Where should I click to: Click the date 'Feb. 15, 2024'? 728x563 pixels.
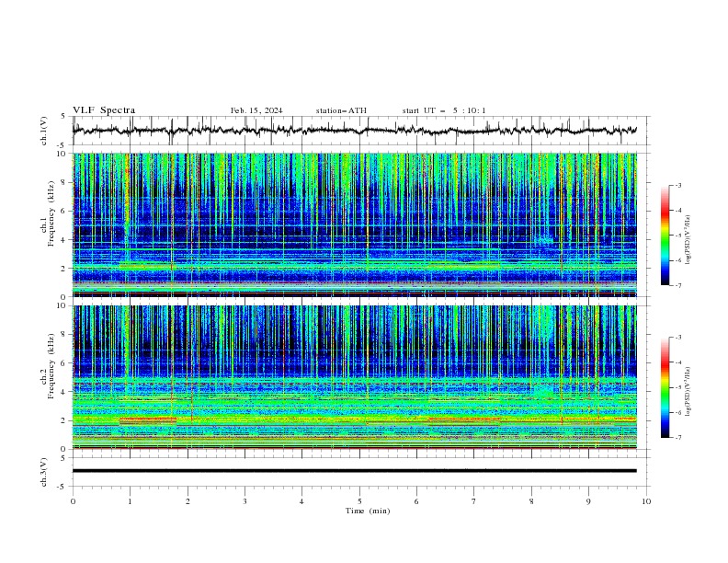pos(256,110)
